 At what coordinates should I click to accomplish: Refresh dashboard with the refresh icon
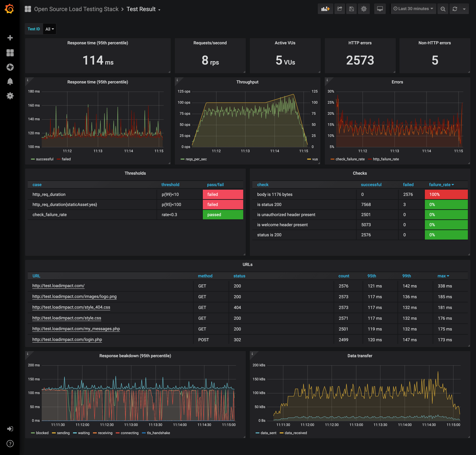tap(455, 9)
